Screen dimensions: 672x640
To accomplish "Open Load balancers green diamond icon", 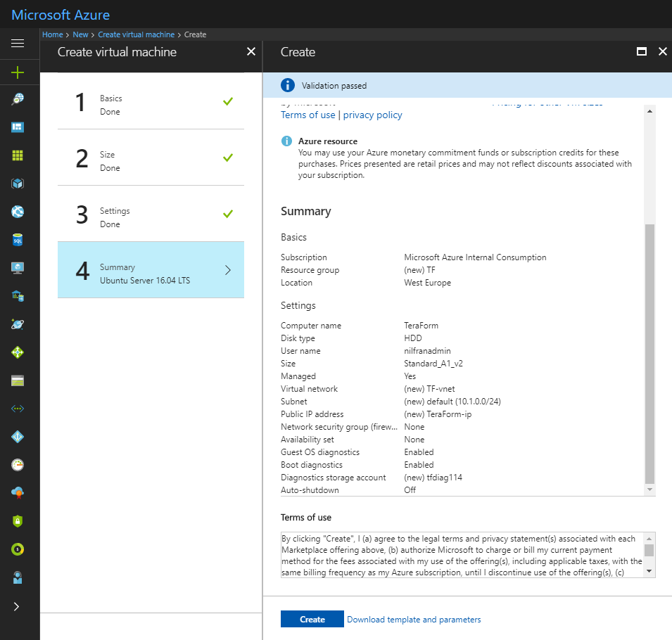I will (x=18, y=352).
